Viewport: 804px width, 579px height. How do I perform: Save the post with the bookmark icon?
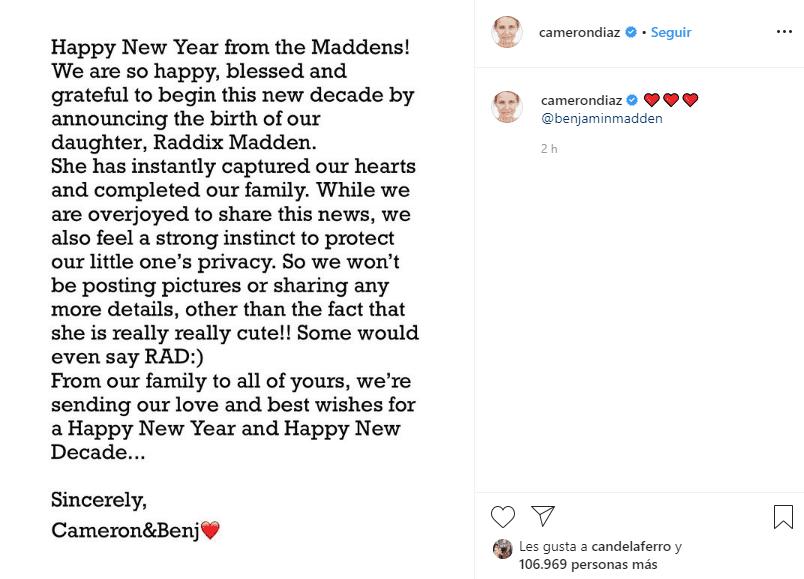pyautogui.click(x=783, y=515)
